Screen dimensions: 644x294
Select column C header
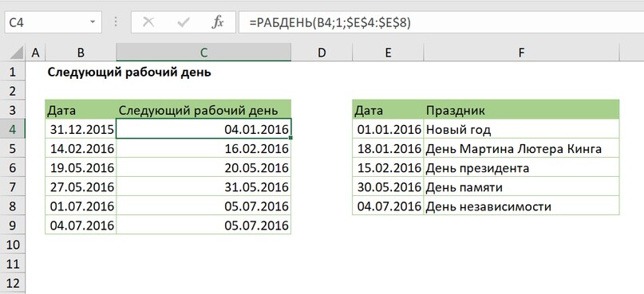203,53
